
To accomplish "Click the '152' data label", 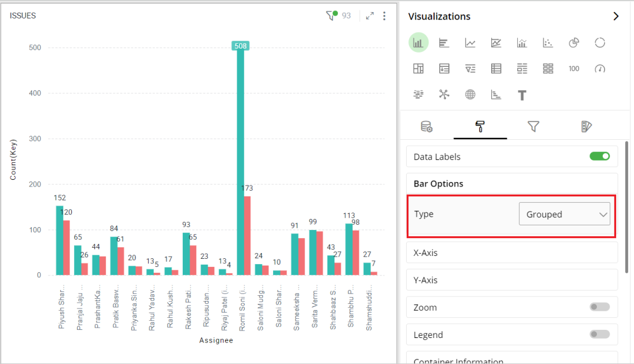I will pyautogui.click(x=60, y=198).
